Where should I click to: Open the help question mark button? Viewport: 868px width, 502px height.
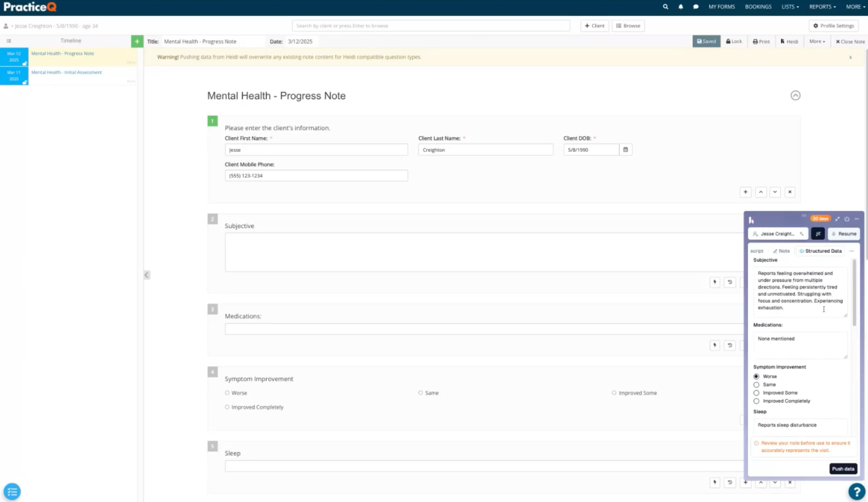[x=856, y=491]
